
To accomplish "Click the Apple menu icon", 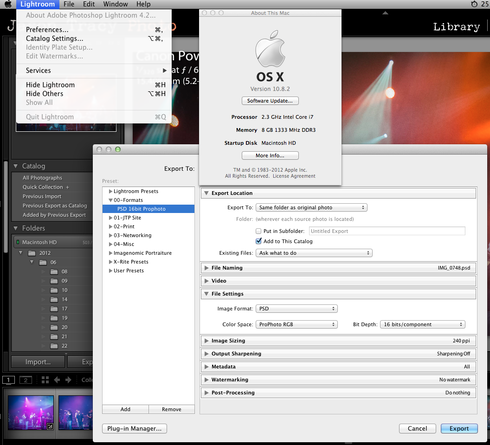I will pyautogui.click(x=8, y=4).
